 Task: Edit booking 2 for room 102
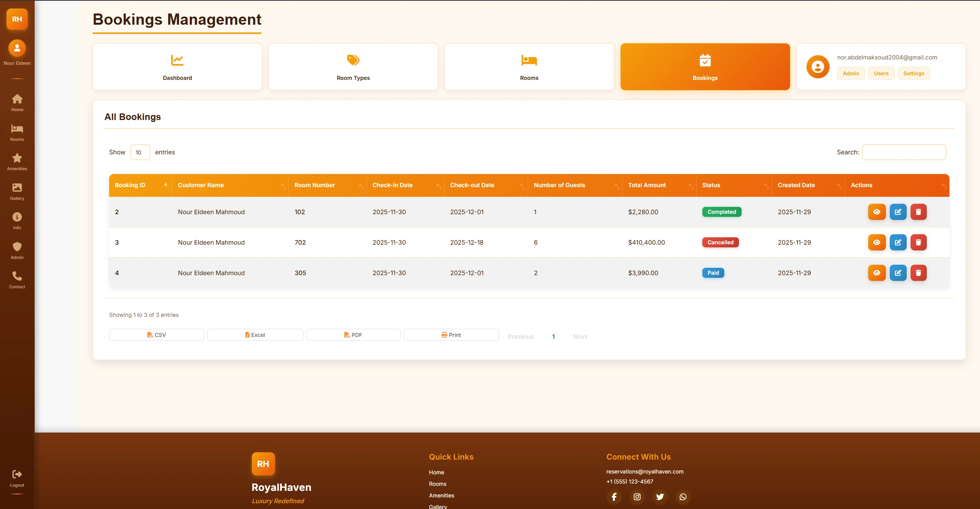point(898,212)
